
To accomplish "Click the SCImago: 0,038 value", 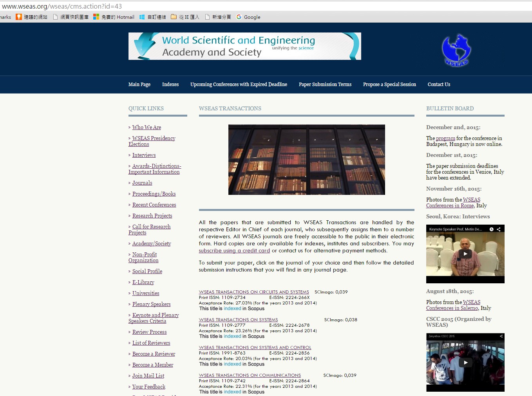I will [340, 320].
